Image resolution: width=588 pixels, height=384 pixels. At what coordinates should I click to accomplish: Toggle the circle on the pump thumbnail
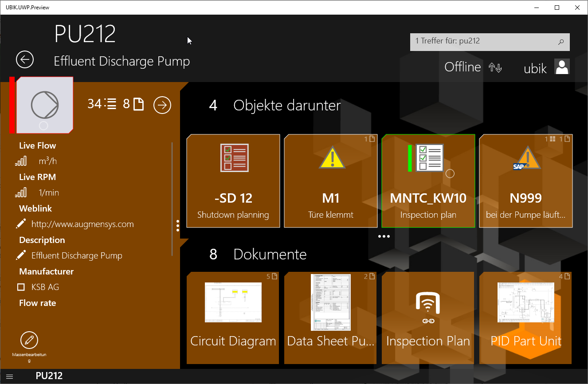pos(43,125)
